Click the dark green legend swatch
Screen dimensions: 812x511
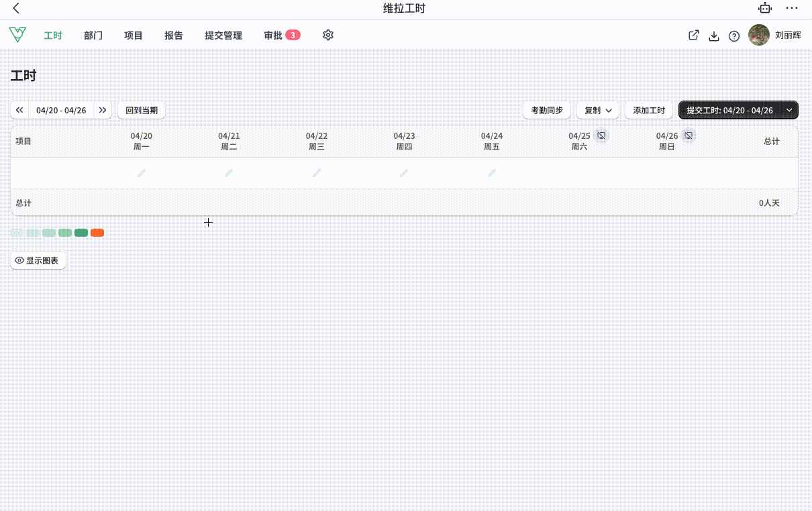[x=81, y=233]
